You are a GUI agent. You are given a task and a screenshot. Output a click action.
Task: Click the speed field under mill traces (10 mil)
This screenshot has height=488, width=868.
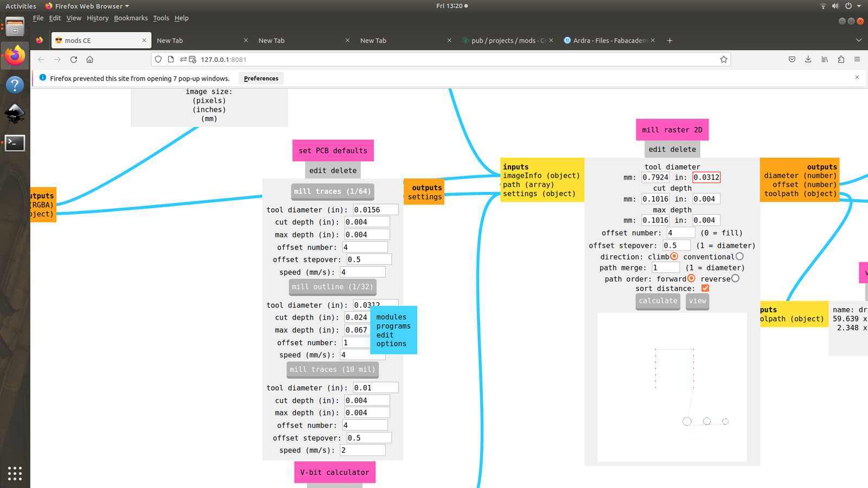pos(362,450)
